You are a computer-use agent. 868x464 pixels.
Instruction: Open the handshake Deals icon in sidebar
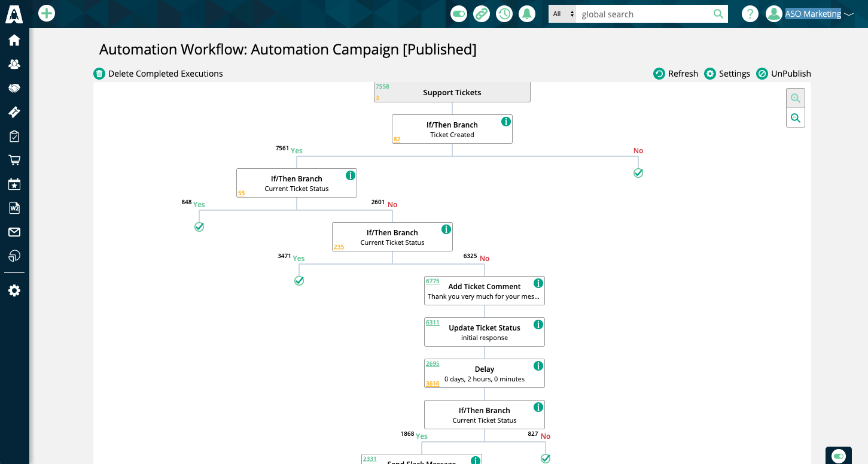pos(14,88)
